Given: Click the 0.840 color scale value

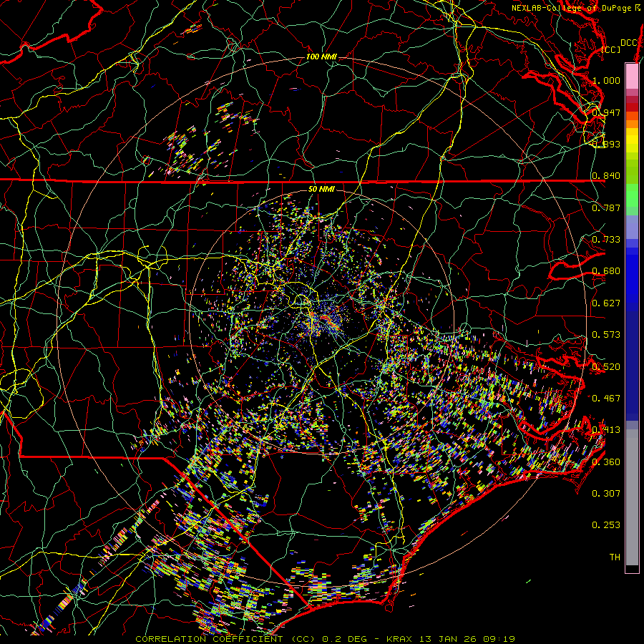Looking at the screenshot, I should [606, 176].
